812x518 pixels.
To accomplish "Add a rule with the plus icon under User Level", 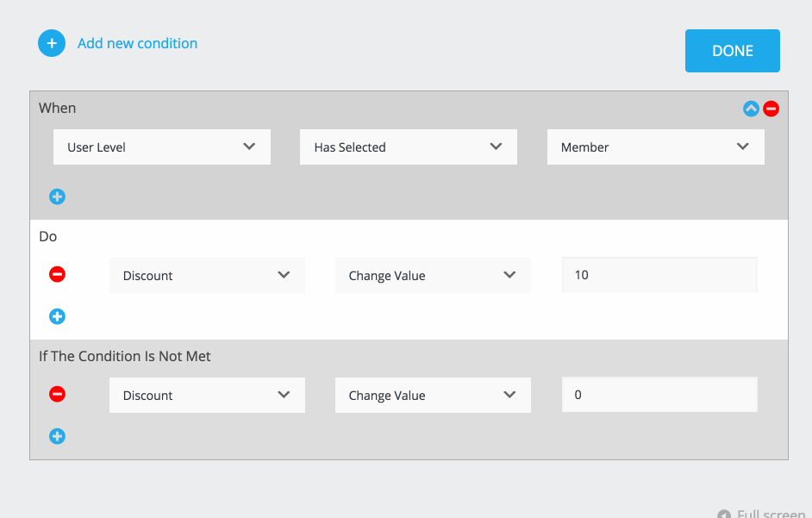I will pos(57,197).
